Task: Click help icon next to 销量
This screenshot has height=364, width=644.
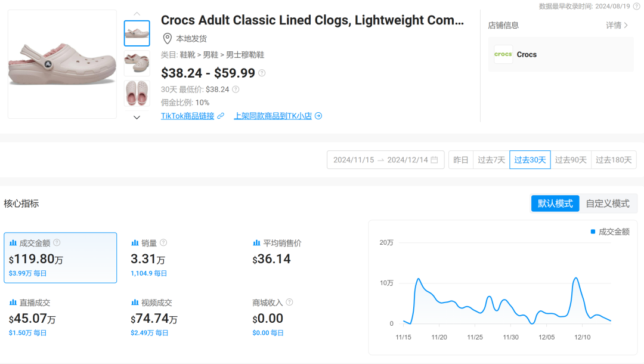Action: 163,243
